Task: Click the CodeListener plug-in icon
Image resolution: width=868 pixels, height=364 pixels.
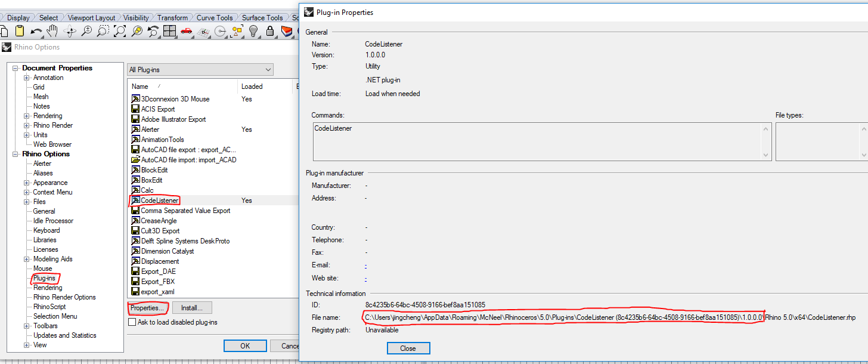Action: click(x=135, y=200)
